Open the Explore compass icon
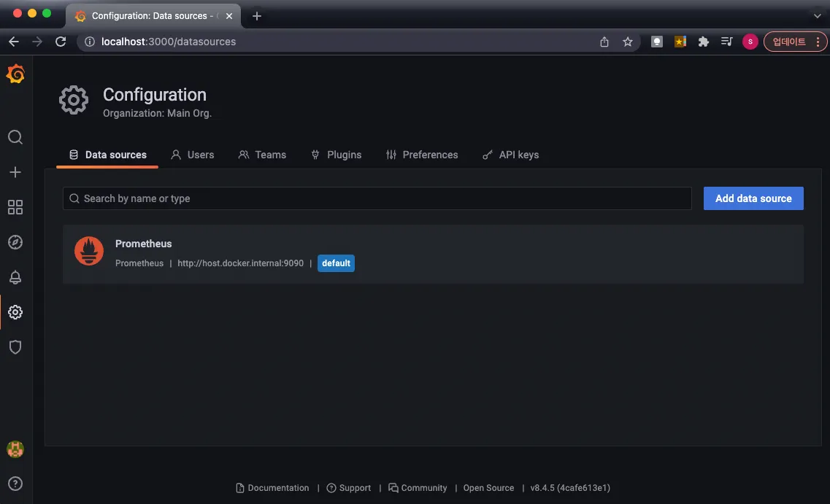 pos(15,242)
